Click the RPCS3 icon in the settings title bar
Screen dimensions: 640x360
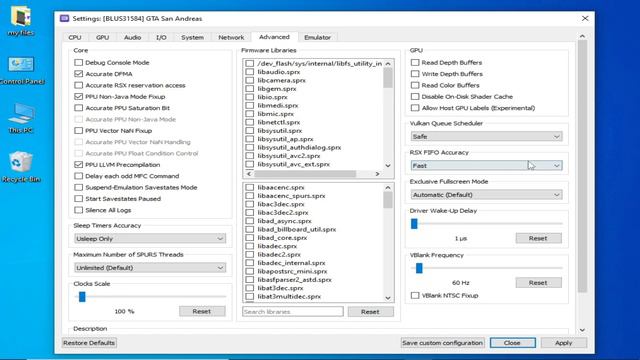pyautogui.click(x=64, y=18)
